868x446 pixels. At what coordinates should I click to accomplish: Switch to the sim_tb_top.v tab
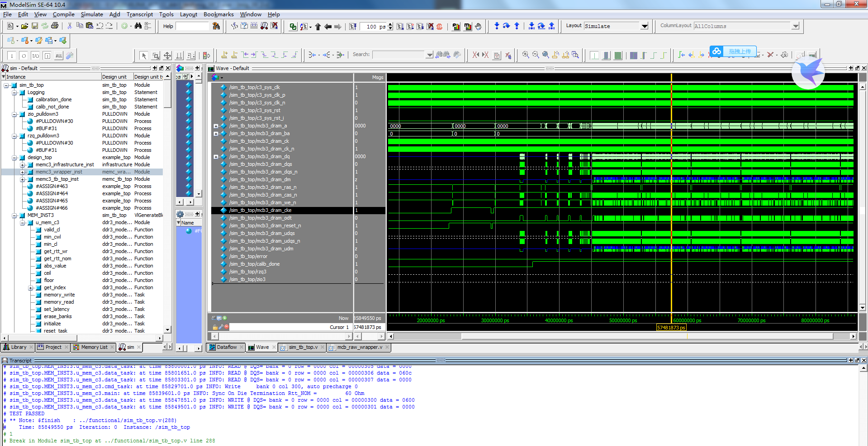pyautogui.click(x=303, y=347)
